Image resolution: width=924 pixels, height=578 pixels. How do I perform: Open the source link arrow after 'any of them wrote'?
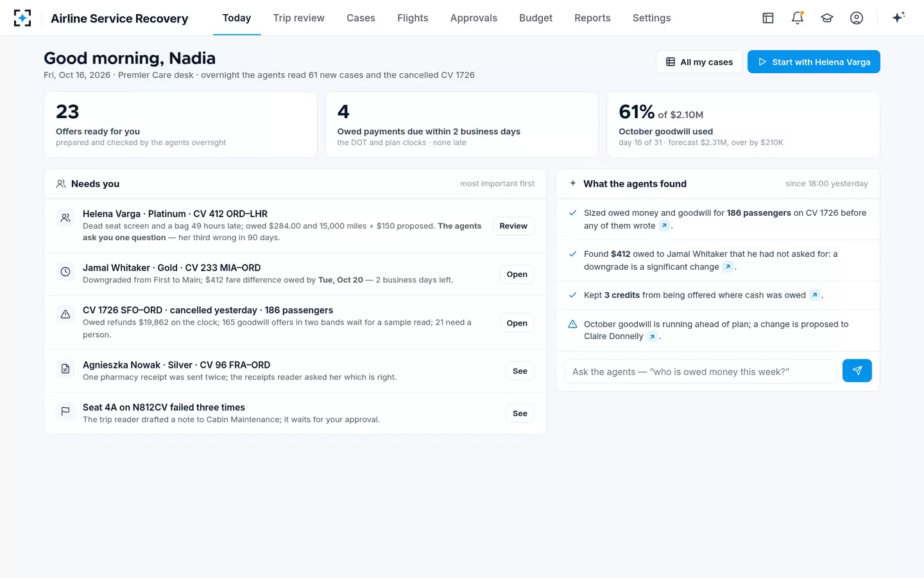tap(664, 225)
